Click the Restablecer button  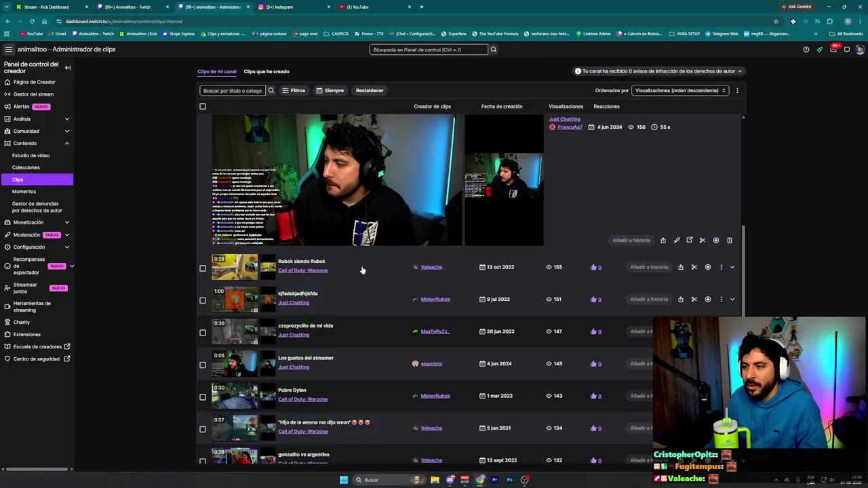click(x=370, y=90)
